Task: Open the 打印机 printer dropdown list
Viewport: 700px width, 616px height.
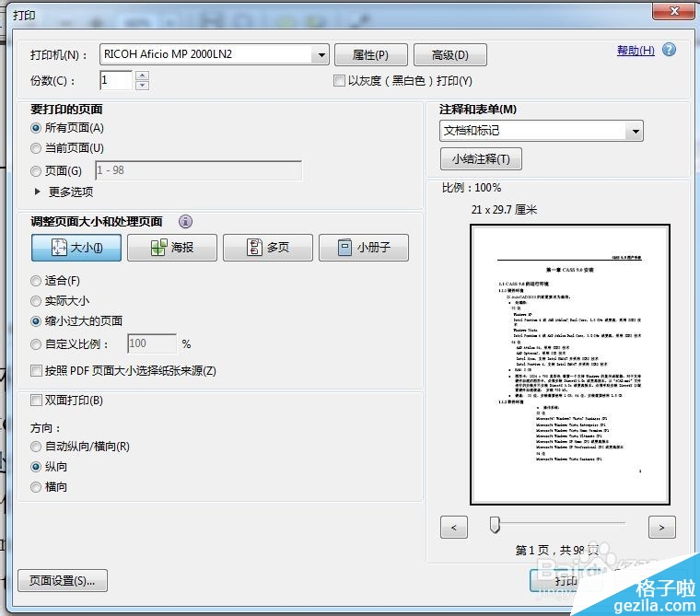Action: pos(321,55)
